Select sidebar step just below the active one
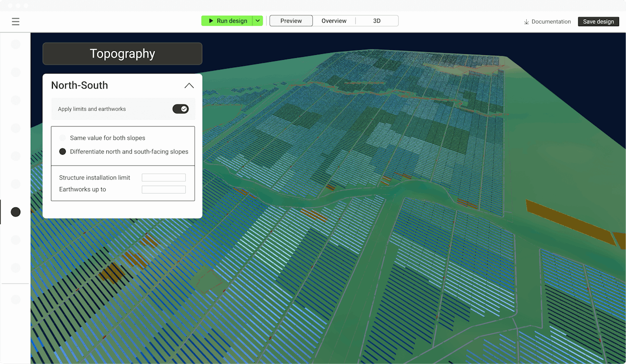Image resolution: width=626 pixels, height=364 pixels. (16, 240)
